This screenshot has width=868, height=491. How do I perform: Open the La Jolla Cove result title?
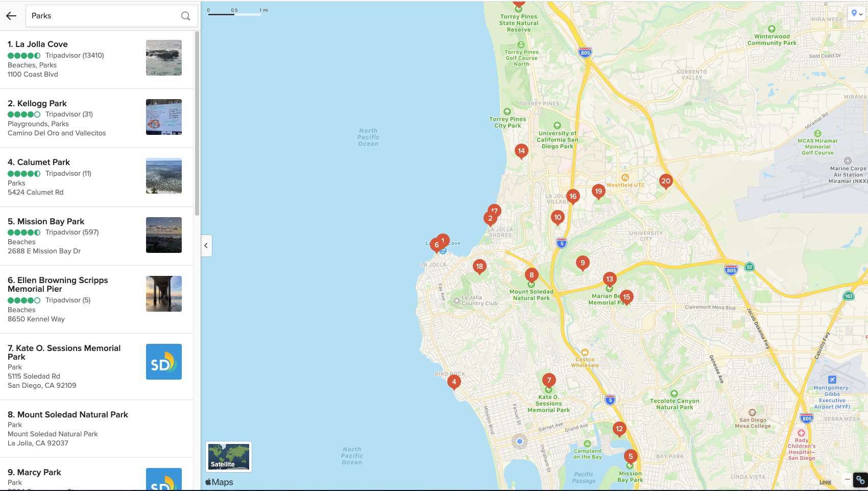(38, 44)
